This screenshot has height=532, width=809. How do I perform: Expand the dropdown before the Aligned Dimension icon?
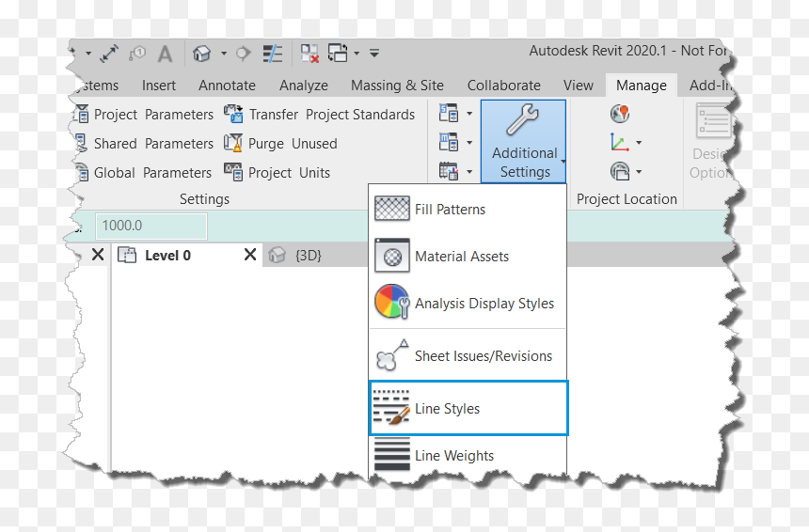88,54
